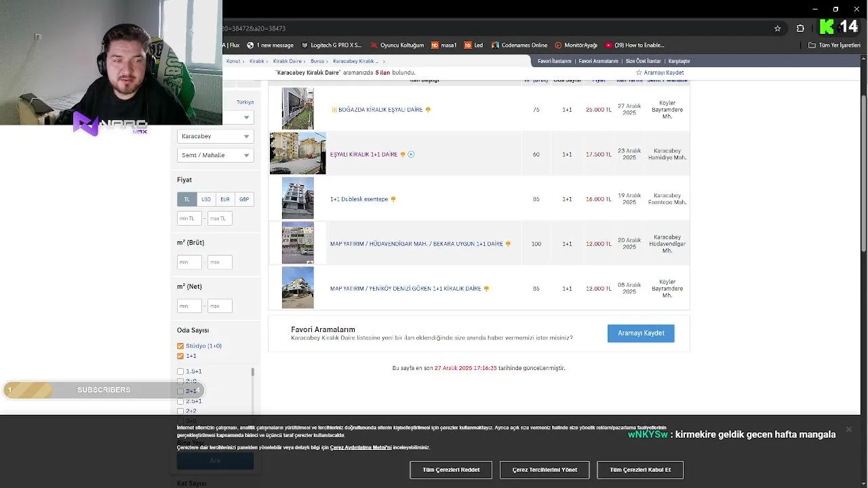Open the Led bookmark
This screenshot has height=488, width=868.
[x=473, y=45]
